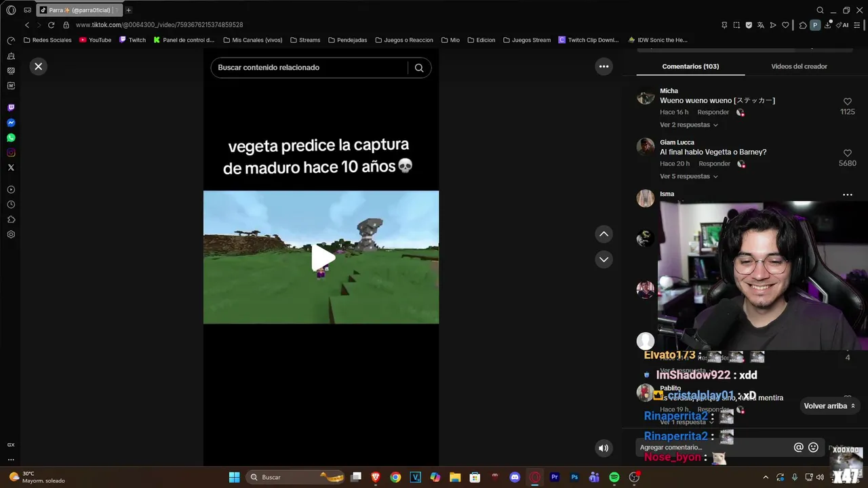Screen dimensions: 868x488
Task: Like Micha's comment heart
Action: tap(847, 102)
